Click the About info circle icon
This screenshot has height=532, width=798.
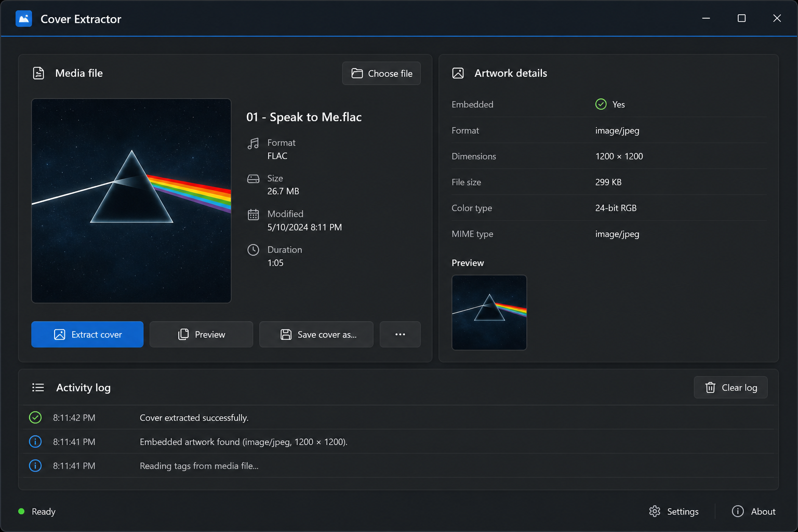[x=738, y=511]
